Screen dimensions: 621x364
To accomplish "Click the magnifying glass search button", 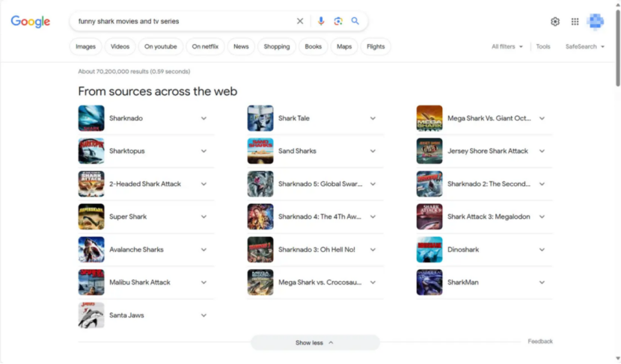I will (x=355, y=22).
